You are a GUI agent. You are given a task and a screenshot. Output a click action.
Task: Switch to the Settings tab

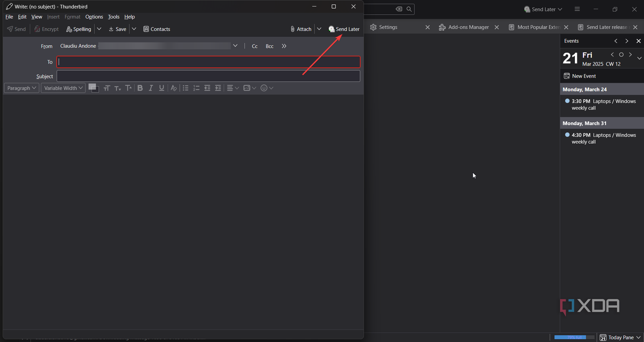[x=388, y=27]
